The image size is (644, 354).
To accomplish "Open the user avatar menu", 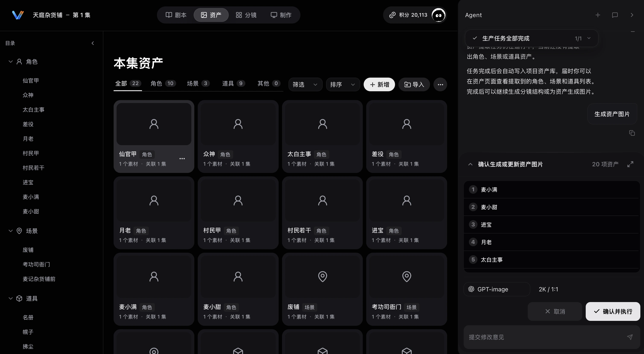I will 438,15.
